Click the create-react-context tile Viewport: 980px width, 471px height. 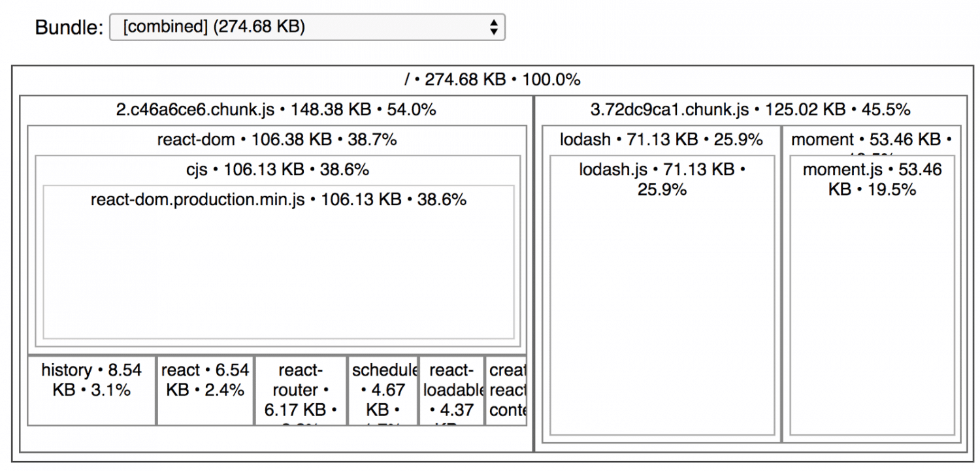click(506, 390)
